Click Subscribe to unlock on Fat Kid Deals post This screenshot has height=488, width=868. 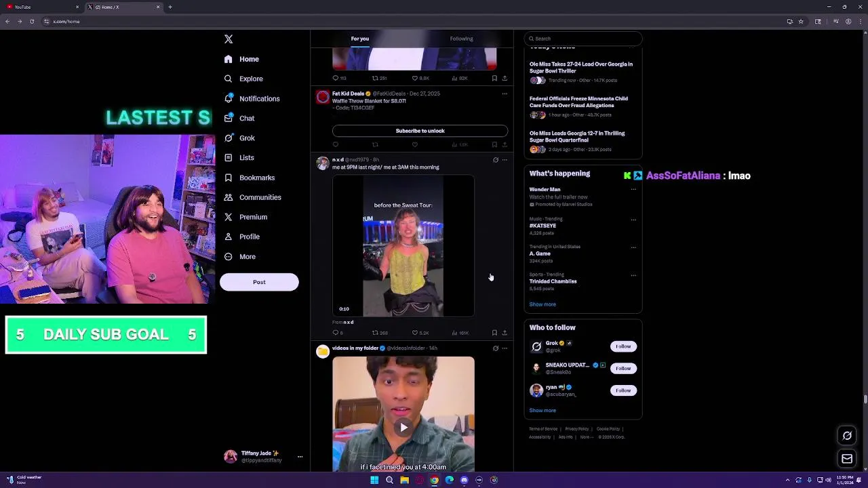pyautogui.click(x=420, y=131)
